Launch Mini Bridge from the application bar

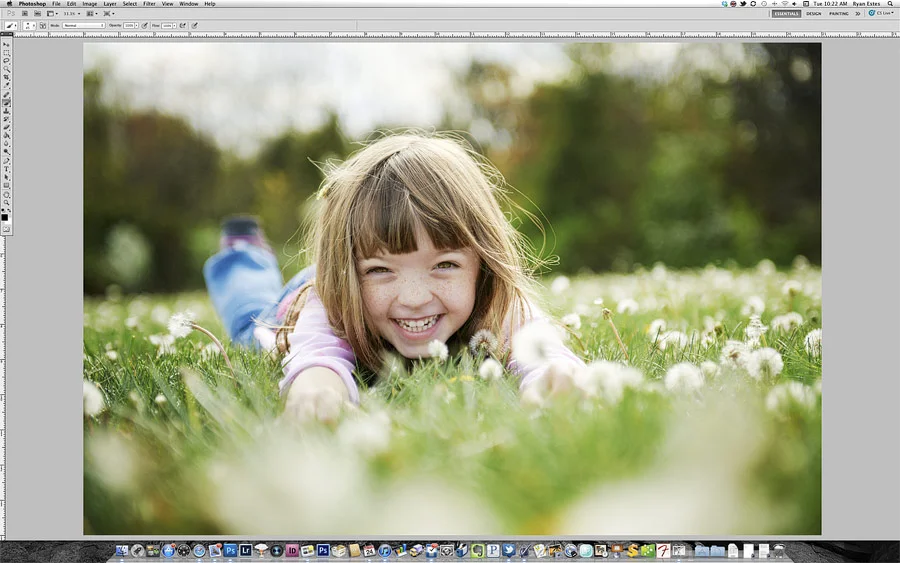point(37,13)
